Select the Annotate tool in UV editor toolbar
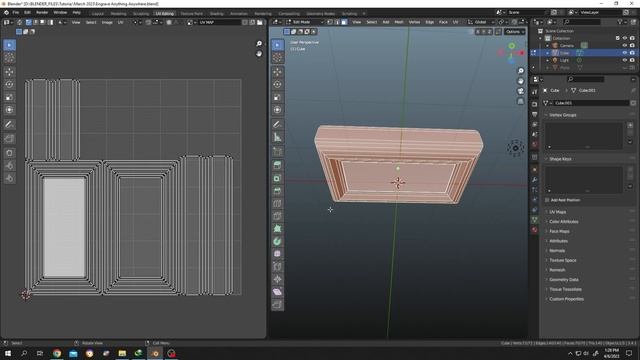The width and height of the screenshot is (640, 360). click(9, 124)
